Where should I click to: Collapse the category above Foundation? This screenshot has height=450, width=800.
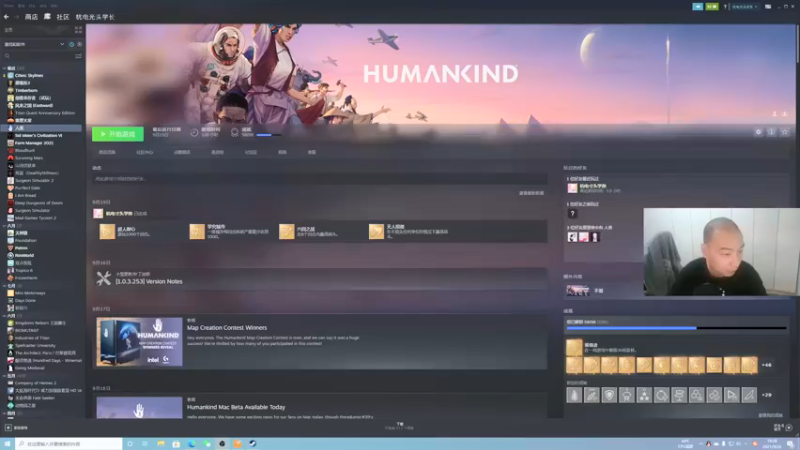click(x=5, y=226)
